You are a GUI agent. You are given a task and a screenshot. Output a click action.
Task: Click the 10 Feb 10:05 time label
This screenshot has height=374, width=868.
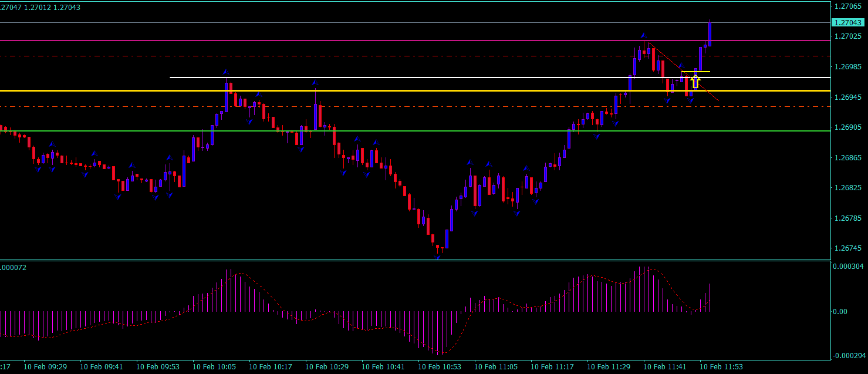[214, 367]
